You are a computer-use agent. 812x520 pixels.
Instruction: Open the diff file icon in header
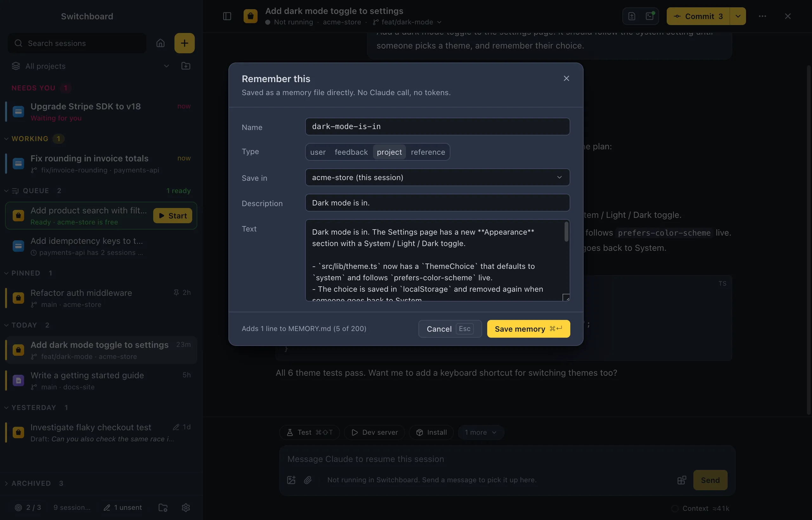(632, 16)
